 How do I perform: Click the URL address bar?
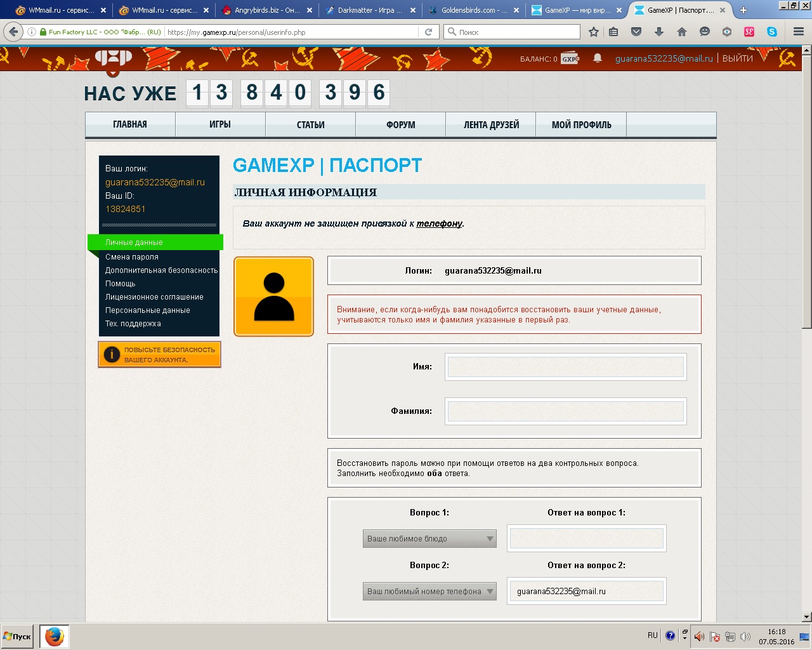click(292, 32)
